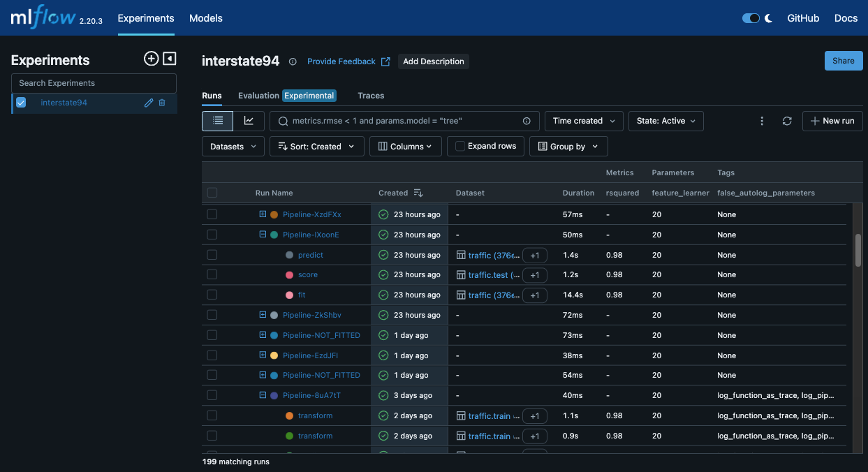Select all runs with header checkbox
The image size is (868, 472).
(212, 193)
